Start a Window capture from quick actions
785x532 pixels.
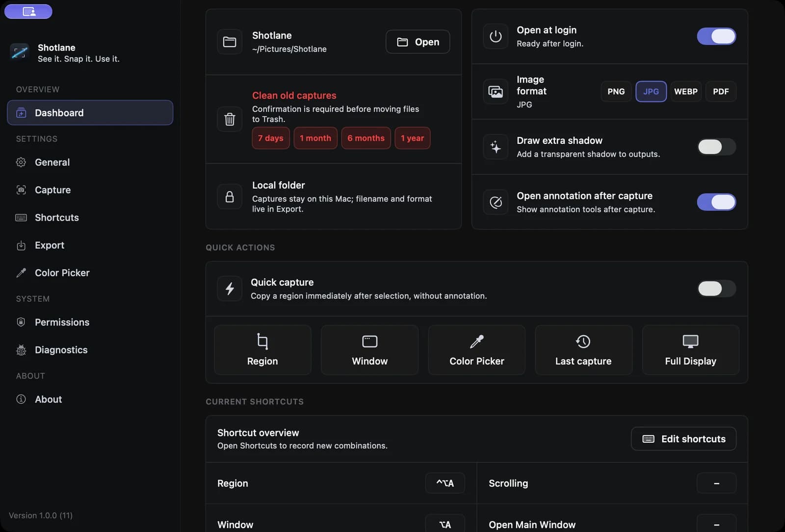pyautogui.click(x=369, y=350)
